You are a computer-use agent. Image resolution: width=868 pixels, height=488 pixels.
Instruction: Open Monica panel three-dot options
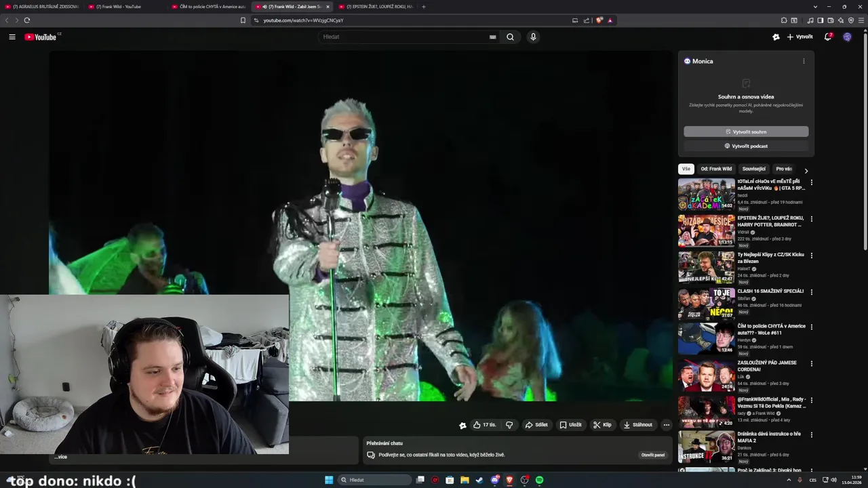click(x=804, y=61)
